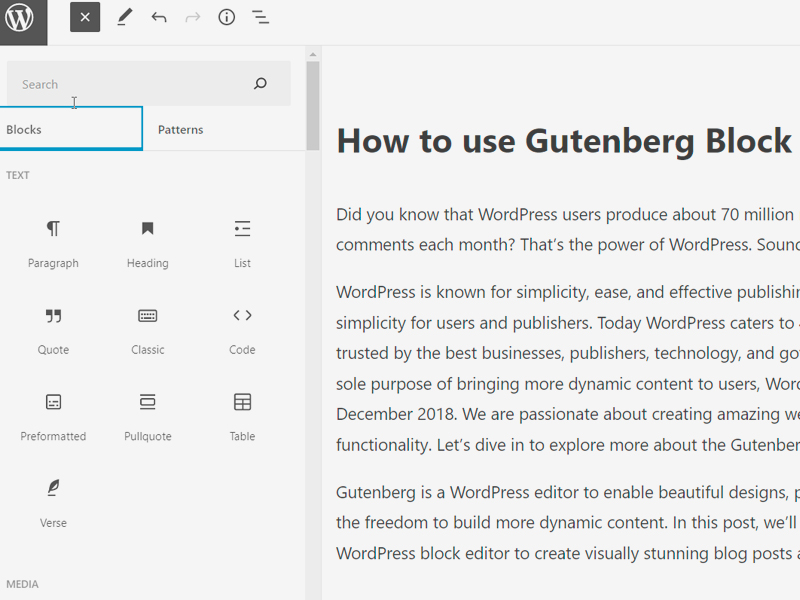800x600 pixels.
Task: Close the block inserter panel
Action: [x=85, y=17]
